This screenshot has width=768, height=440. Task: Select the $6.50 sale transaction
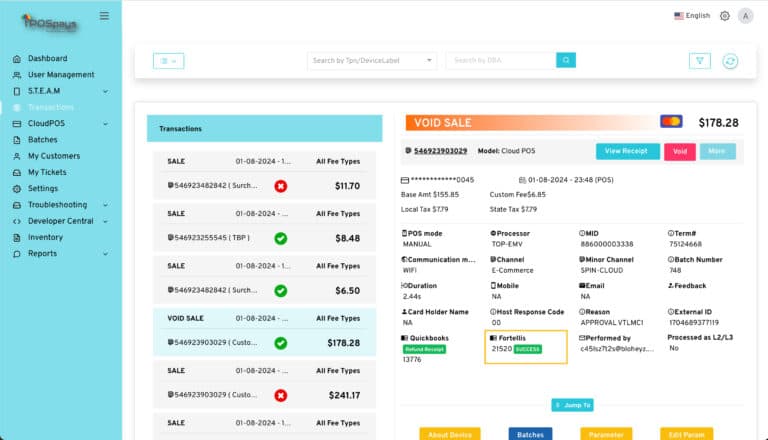point(264,279)
